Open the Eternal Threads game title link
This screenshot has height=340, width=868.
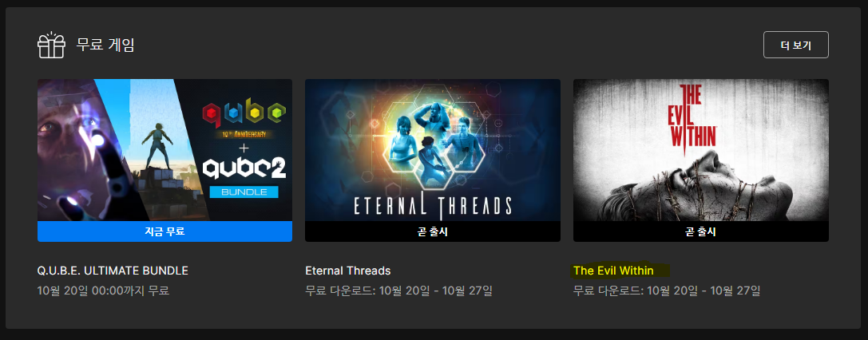point(348,271)
